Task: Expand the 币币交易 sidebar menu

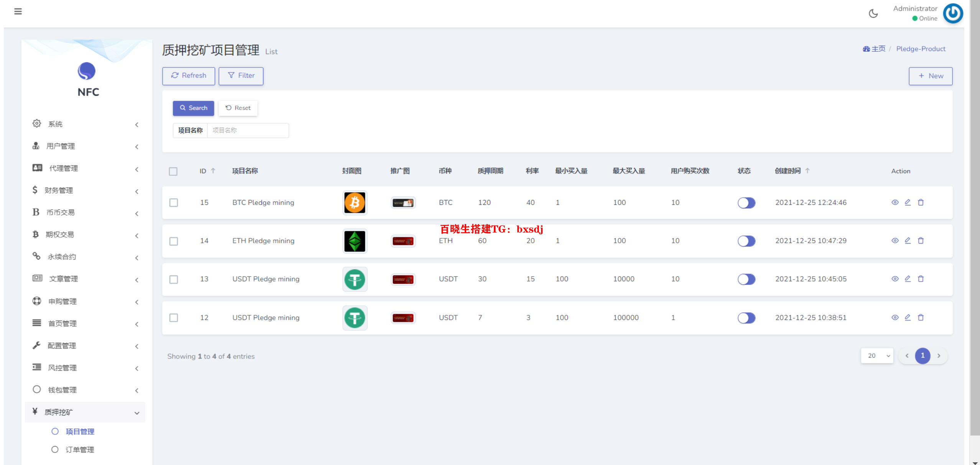Action: pyautogui.click(x=85, y=213)
